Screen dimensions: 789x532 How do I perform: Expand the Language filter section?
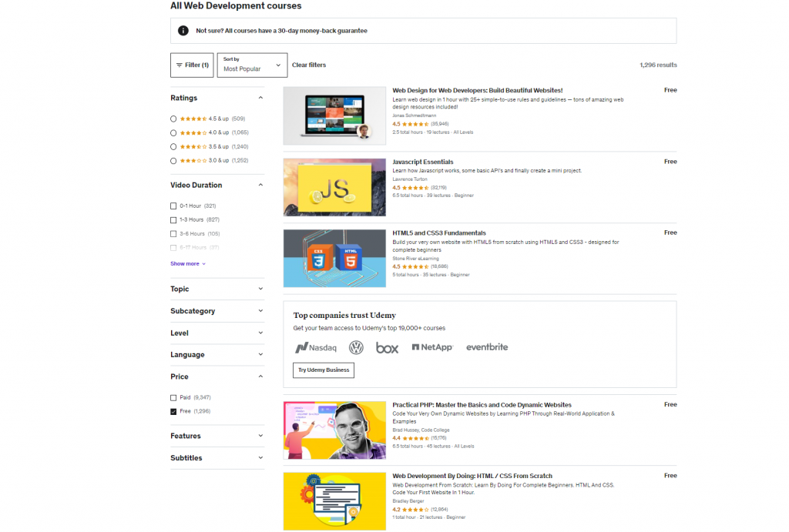217,355
